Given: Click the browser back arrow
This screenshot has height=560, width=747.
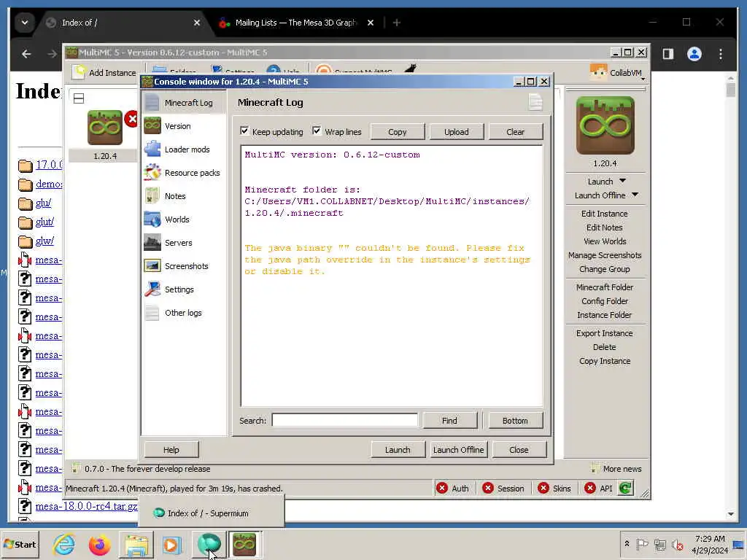Looking at the screenshot, I should 27,54.
